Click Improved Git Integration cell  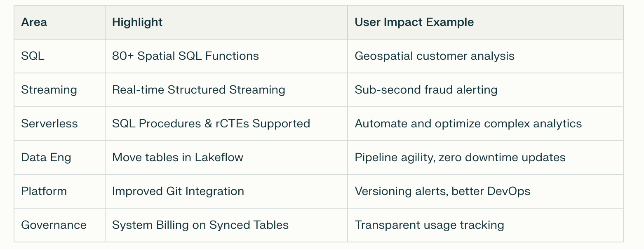coord(178,191)
